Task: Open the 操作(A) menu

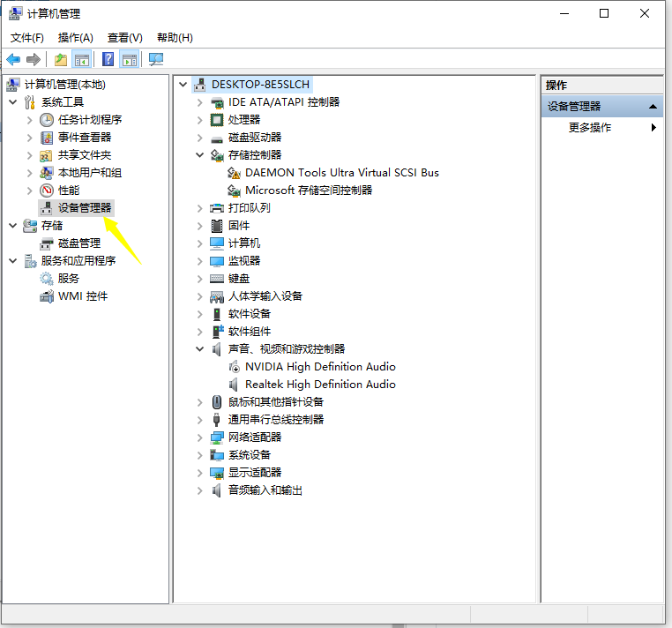Action: [x=75, y=38]
